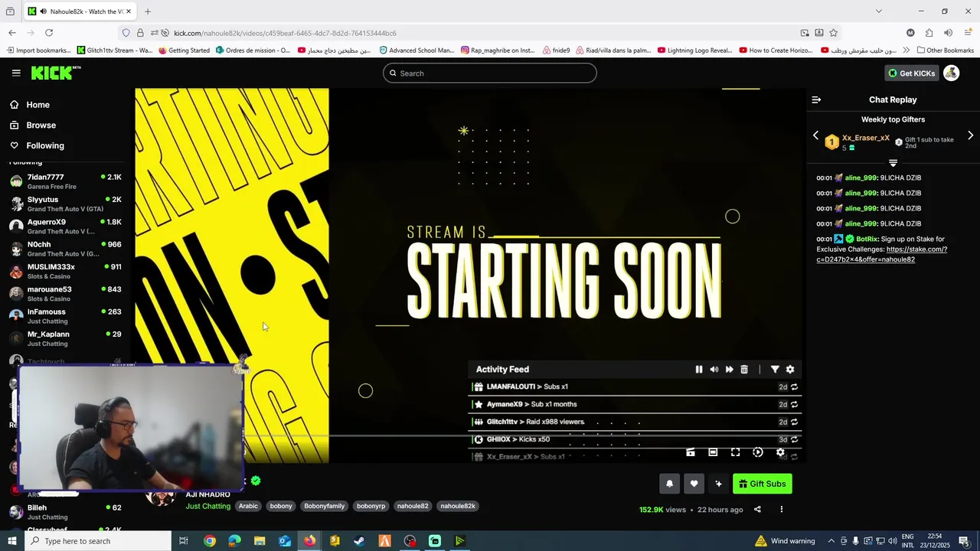Open Slyyutus channel in the sidebar

coord(65,204)
